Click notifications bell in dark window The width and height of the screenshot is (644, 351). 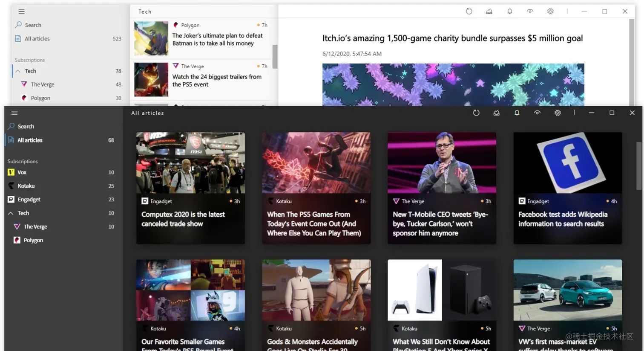(x=517, y=113)
